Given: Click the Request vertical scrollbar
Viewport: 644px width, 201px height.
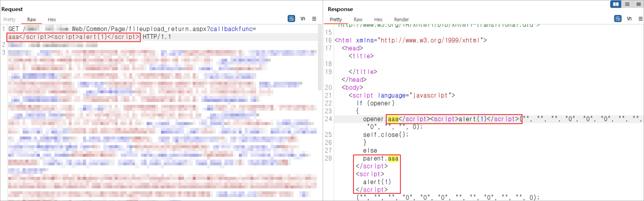Looking at the screenshot, I should pos(320,58).
